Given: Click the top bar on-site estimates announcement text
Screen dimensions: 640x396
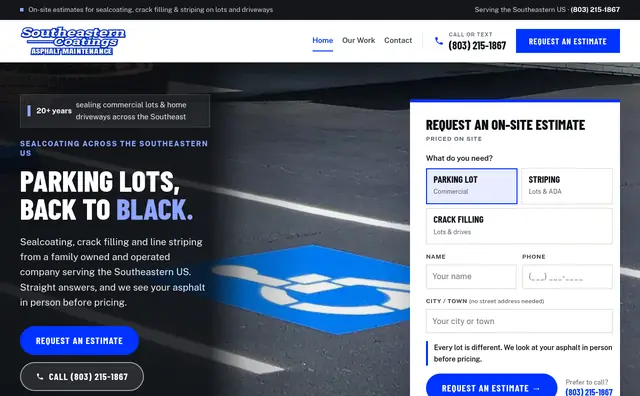Looking at the screenshot, I should (151, 9).
